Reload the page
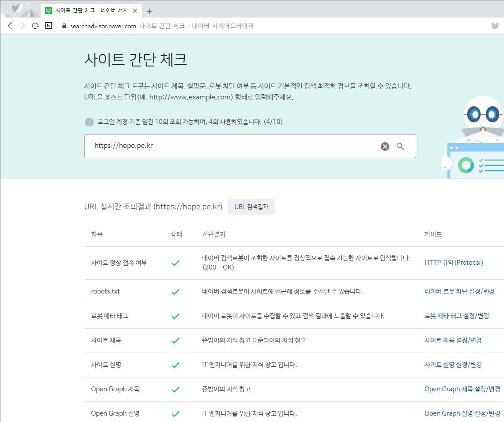The height and width of the screenshot is (422, 504). [x=35, y=26]
